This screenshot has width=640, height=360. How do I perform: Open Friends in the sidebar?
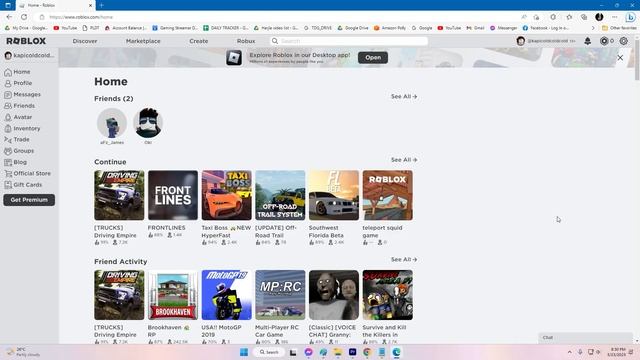pyautogui.click(x=20, y=106)
